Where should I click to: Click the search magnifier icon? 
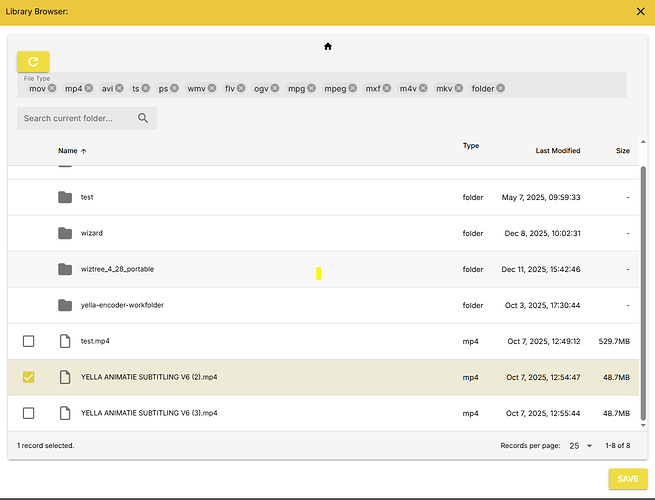pyautogui.click(x=143, y=118)
